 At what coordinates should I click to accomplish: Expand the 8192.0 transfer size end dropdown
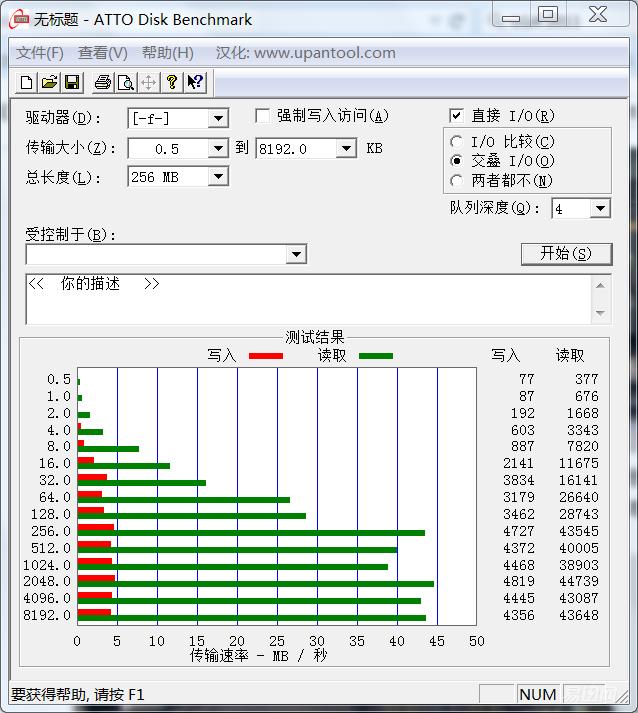(347, 149)
